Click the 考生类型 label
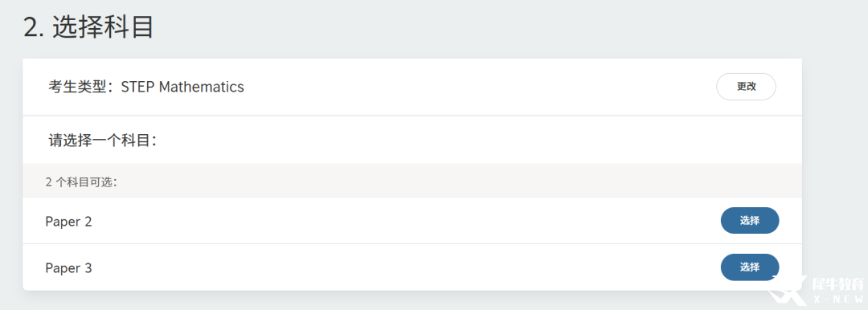 tap(77, 87)
